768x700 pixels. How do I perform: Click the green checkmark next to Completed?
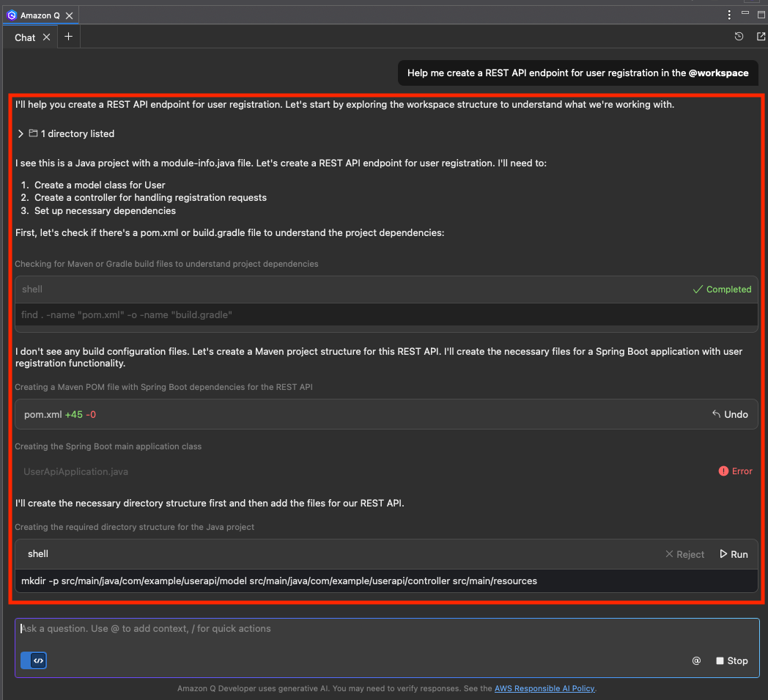click(698, 289)
